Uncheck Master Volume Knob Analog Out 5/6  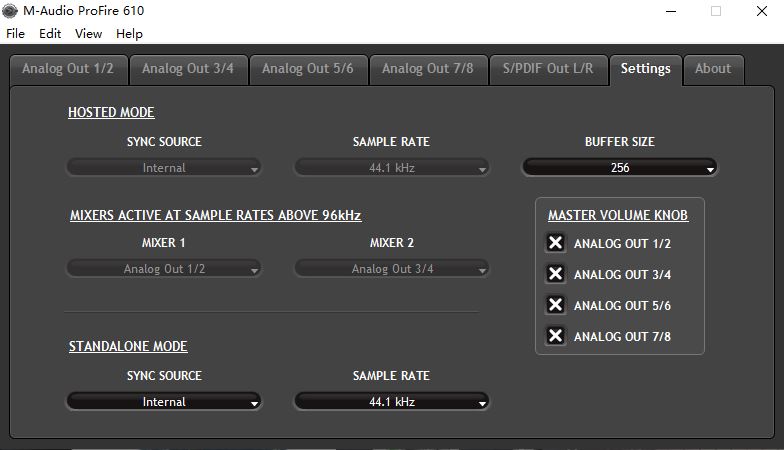click(x=556, y=305)
